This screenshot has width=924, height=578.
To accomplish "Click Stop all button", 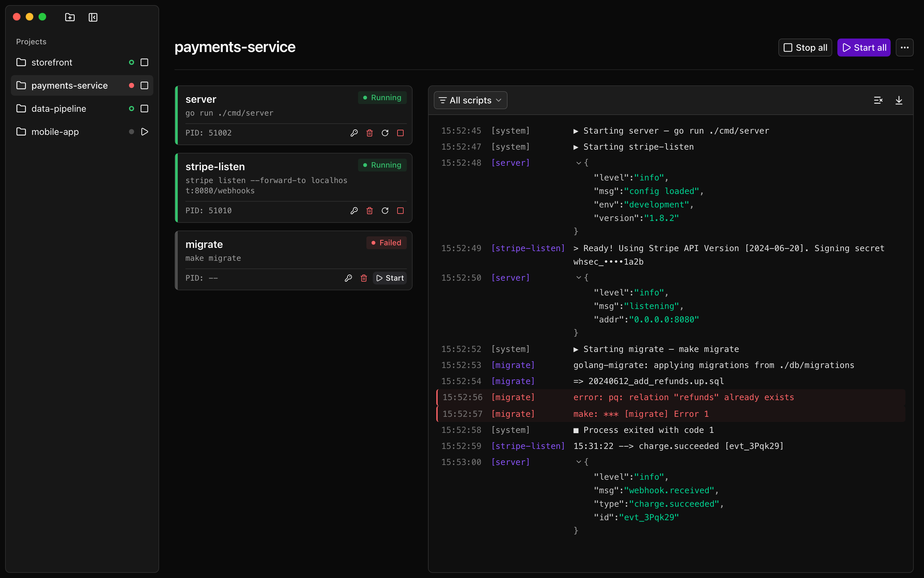I will 805,48.
